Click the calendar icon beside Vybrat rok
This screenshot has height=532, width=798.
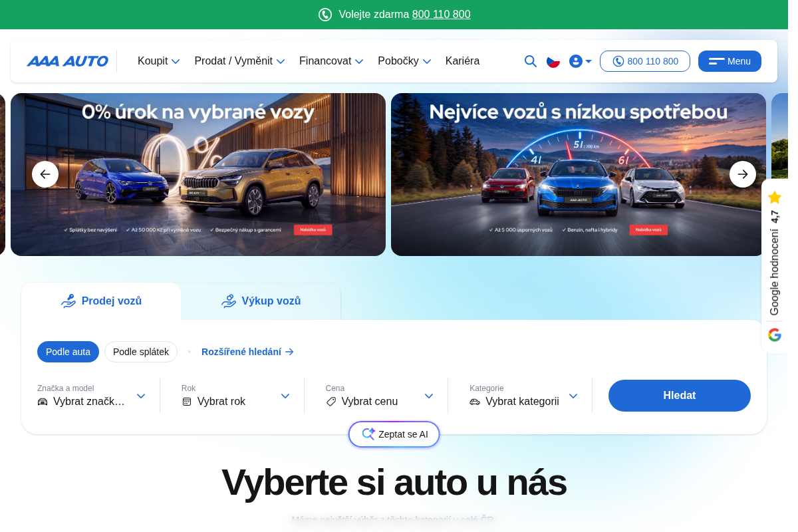click(x=187, y=402)
